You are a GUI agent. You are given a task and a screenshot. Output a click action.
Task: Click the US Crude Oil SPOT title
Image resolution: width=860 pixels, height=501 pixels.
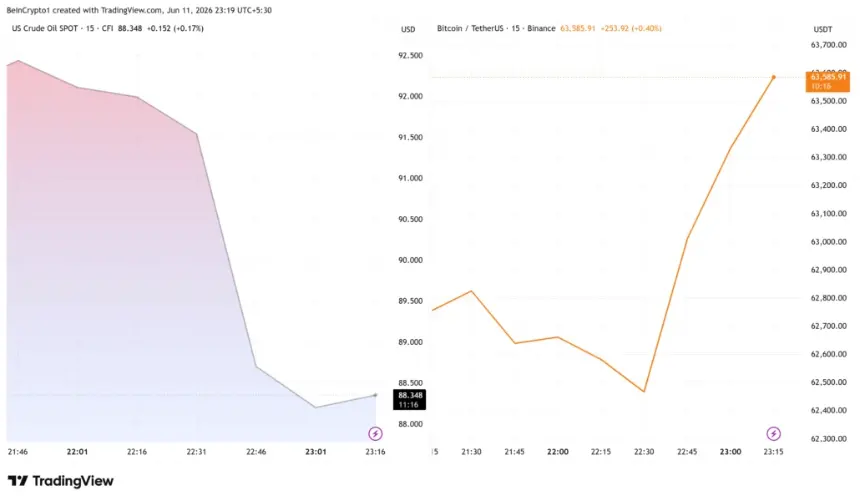45,29
